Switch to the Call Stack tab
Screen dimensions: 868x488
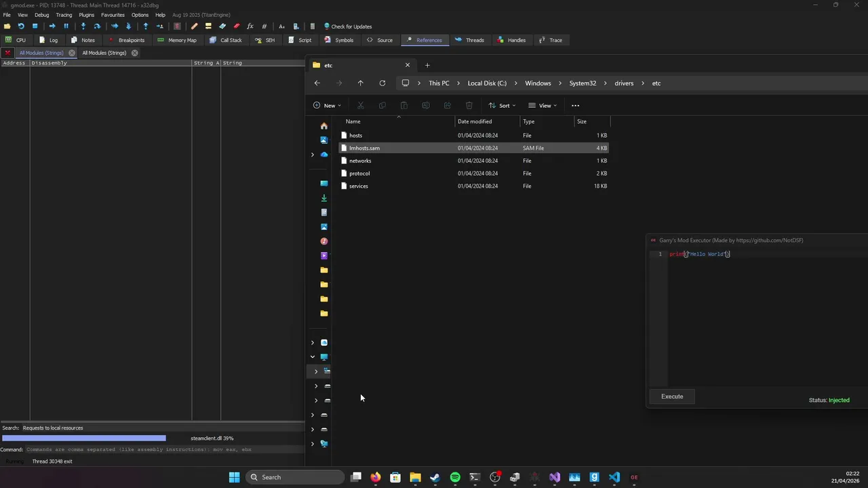click(225, 40)
